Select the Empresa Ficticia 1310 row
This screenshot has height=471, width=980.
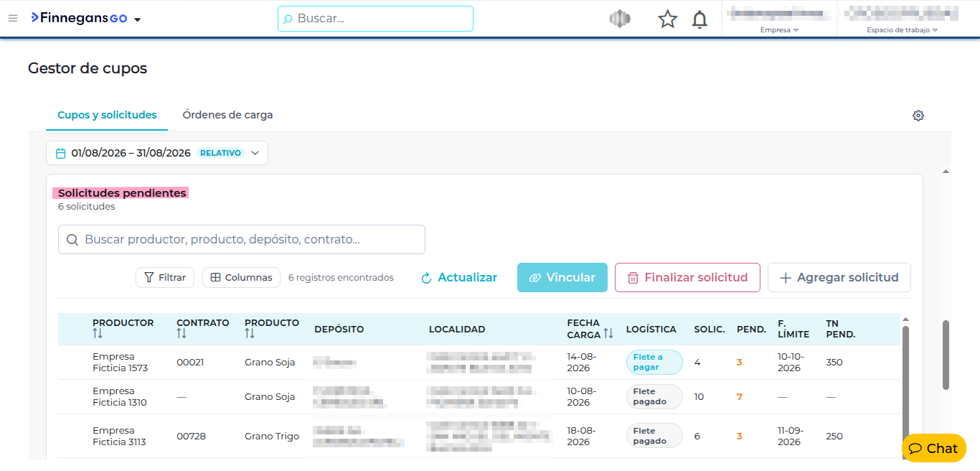[x=479, y=397]
